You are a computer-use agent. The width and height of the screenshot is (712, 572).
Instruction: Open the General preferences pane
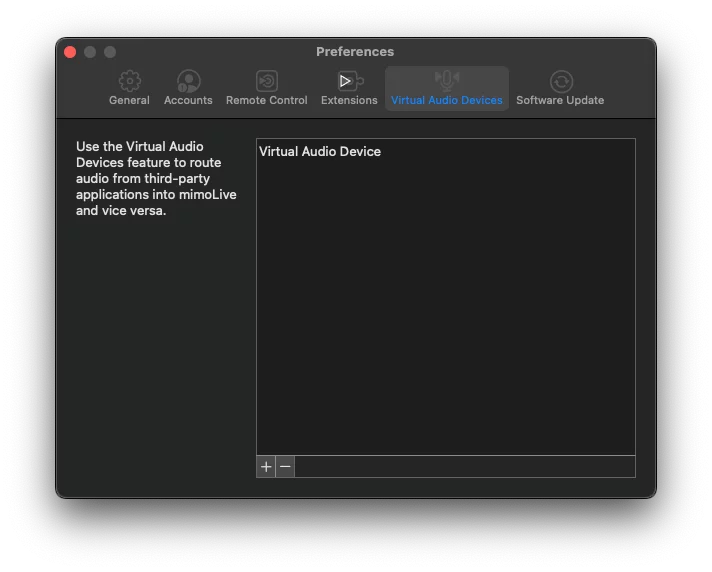tap(129, 89)
